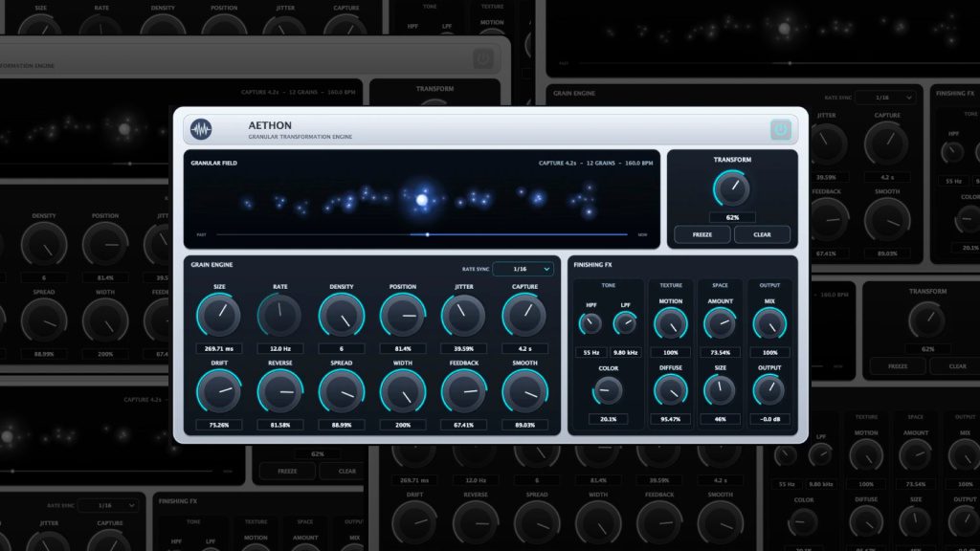Click the Output MIX knob
The image size is (980, 551).
click(x=769, y=324)
